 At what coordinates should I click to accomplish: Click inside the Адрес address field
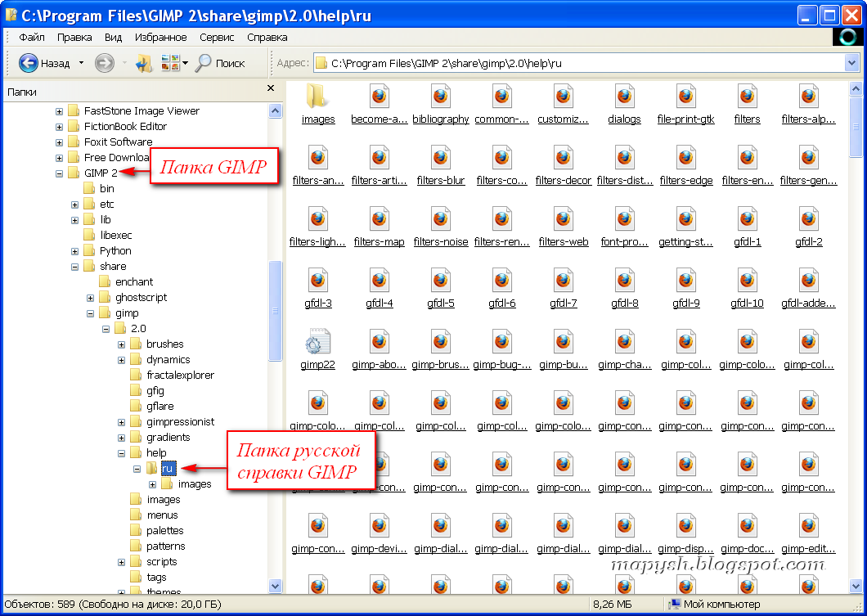(x=573, y=63)
